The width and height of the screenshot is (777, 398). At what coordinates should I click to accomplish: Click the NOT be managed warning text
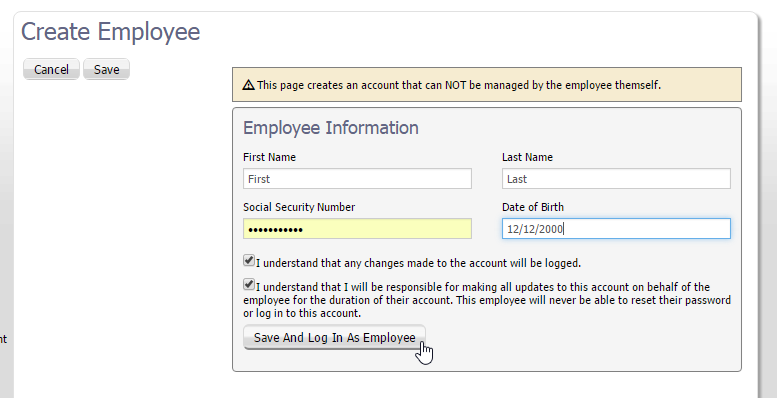(x=459, y=85)
